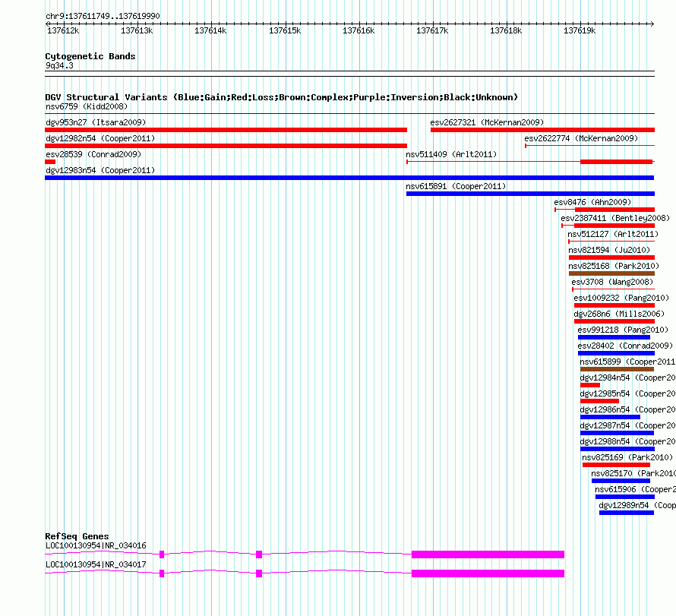
Task: Select the brown bar under nsv825168
Action: (611, 273)
